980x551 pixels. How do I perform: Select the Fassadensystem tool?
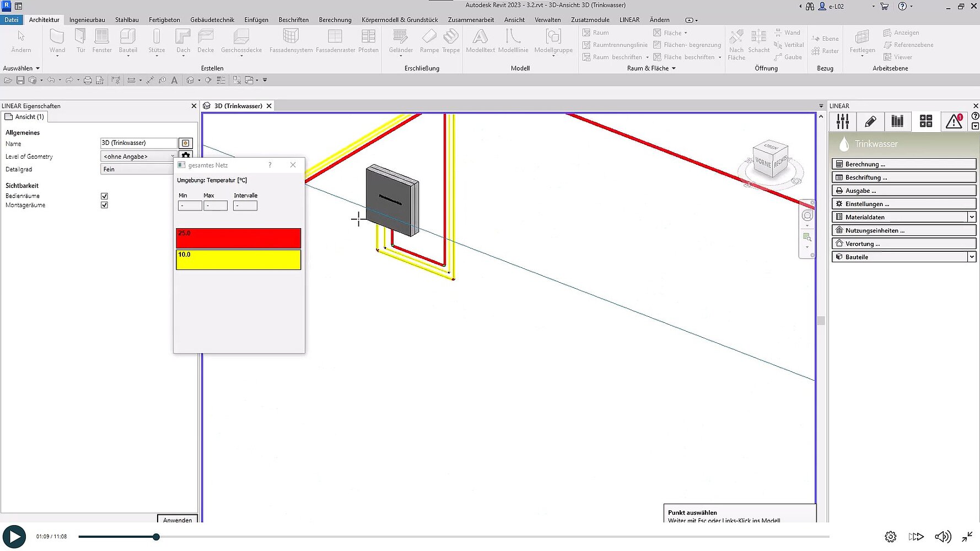click(290, 41)
